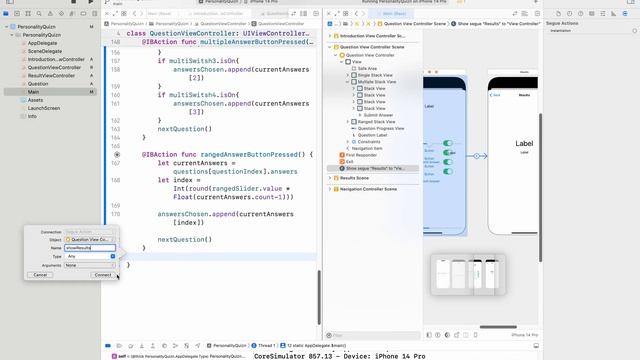
Task: Open the Attributes inspector icon
Action: click(x=602, y=13)
